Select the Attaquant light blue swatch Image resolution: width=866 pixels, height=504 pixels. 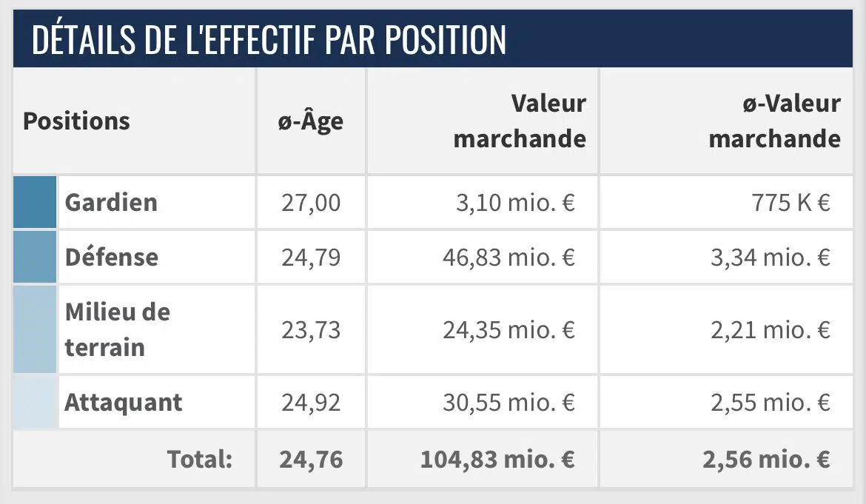[x=35, y=403]
